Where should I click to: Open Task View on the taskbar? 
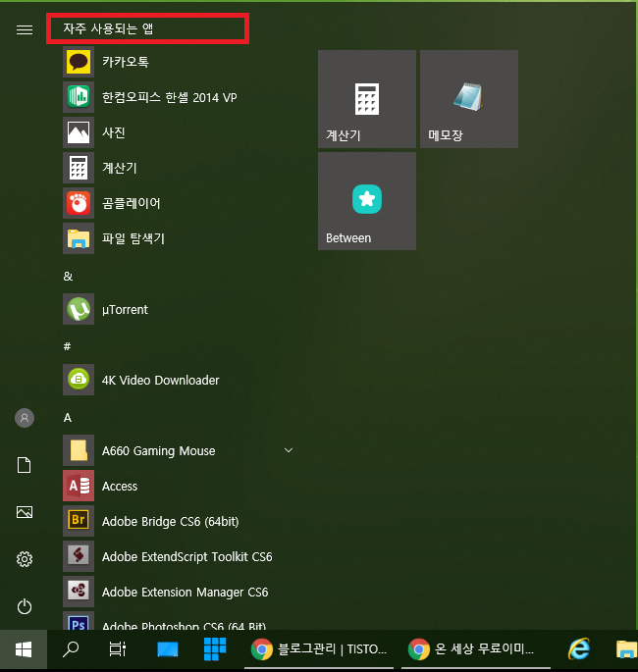(x=118, y=649)
